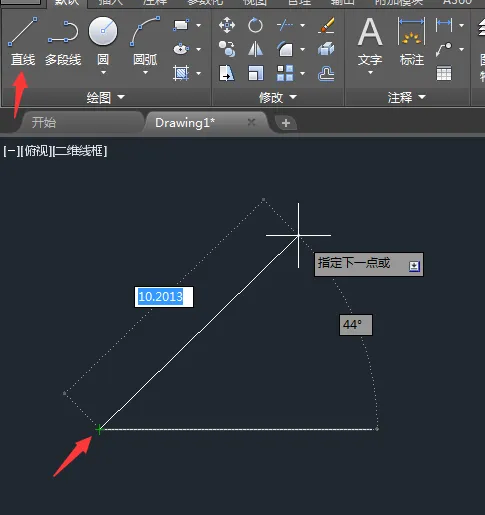Expand the Linear dimension dropdown arrow

[461, 25]
